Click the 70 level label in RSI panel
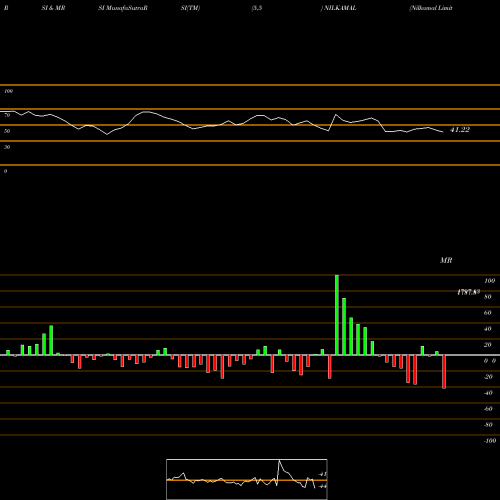Viewport: 500px width, 500px height. click(x=7, y=115)
